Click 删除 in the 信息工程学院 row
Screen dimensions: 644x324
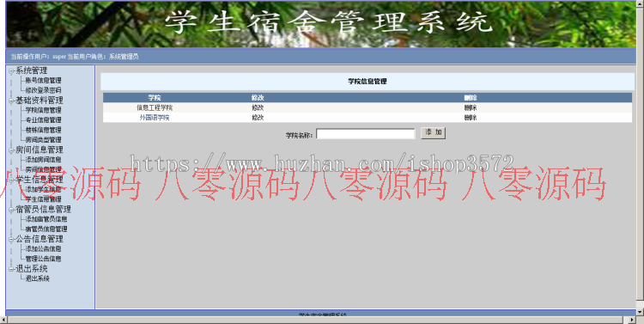471,107
